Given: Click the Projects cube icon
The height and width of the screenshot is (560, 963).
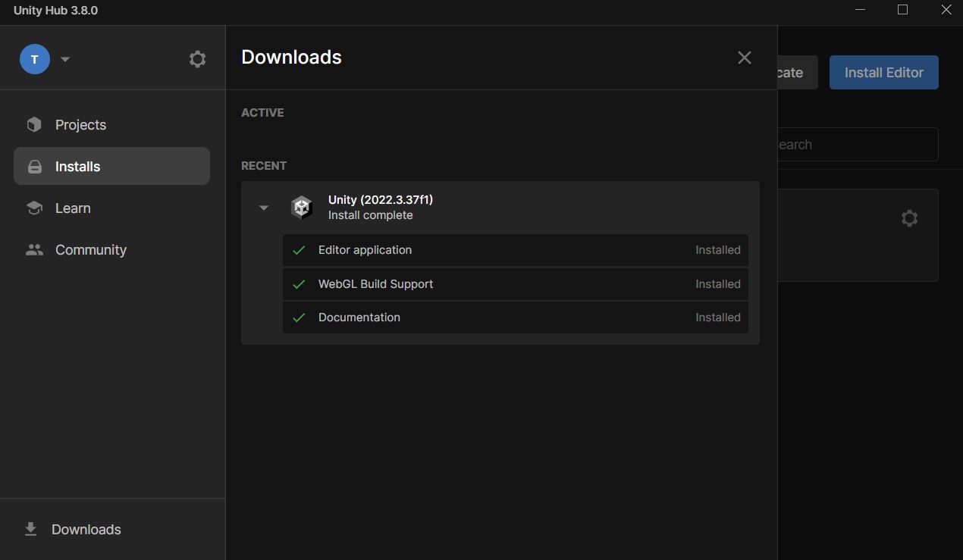Looking at the screenshot, I should click(34, 125).
